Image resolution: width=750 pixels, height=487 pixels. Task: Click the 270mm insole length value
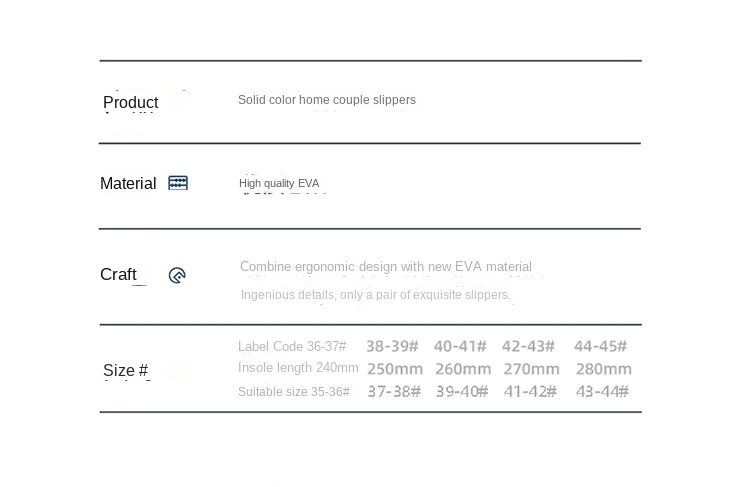[x=531, y=368]
